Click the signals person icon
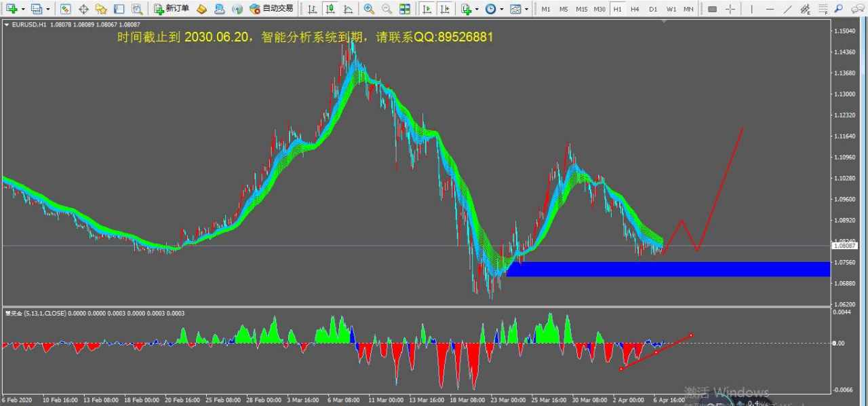The width and height of the screenshot is (868, 406). click(x=219, y=9)
